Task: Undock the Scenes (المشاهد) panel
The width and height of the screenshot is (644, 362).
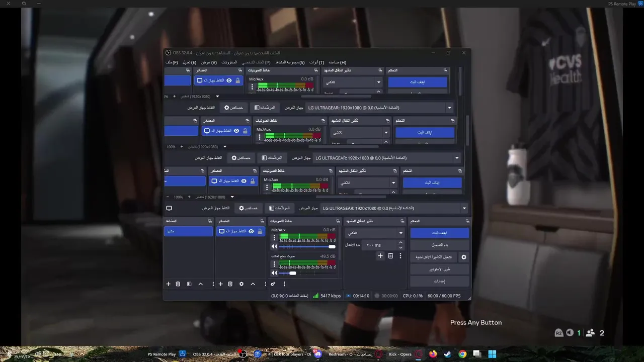Action: (210, 221)
